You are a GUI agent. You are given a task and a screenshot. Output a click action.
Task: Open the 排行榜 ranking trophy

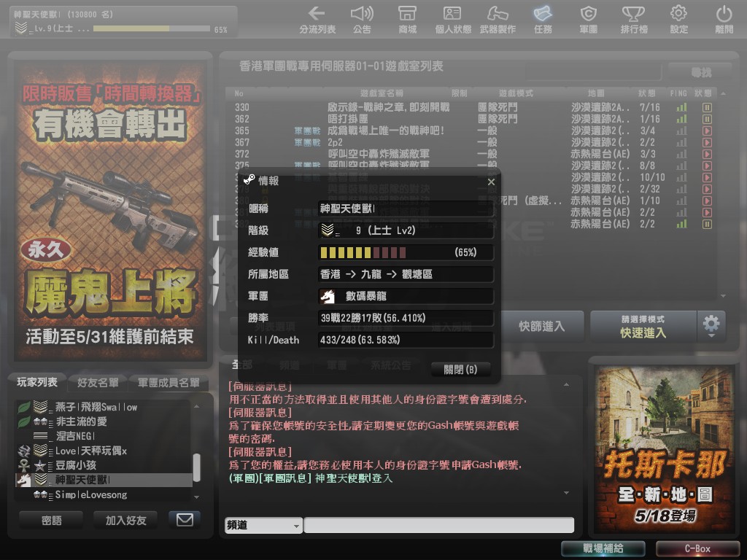[x=634, y=20]
